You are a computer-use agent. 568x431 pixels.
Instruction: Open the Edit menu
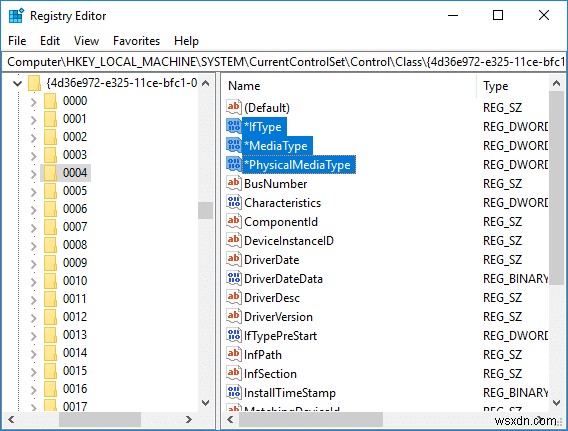[x=50, y=41]
